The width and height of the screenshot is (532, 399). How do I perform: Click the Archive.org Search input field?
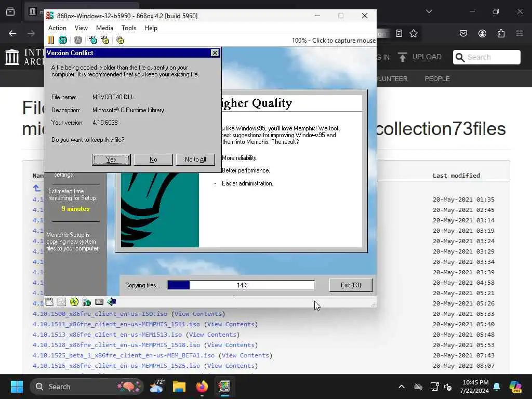tap(486, 57)
